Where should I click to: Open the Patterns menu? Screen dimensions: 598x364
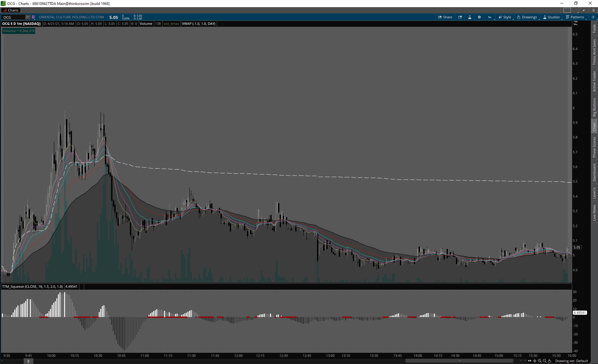575,17
